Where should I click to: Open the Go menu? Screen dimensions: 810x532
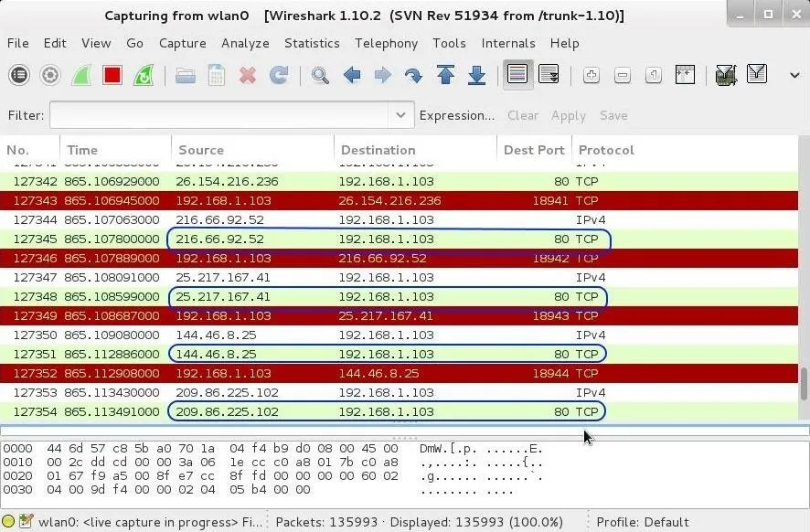pos(134,43)
